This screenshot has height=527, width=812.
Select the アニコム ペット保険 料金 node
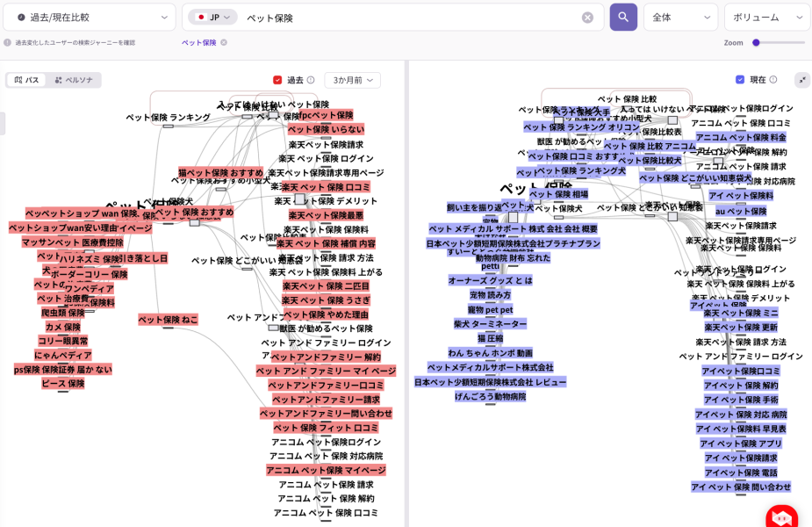741,137
